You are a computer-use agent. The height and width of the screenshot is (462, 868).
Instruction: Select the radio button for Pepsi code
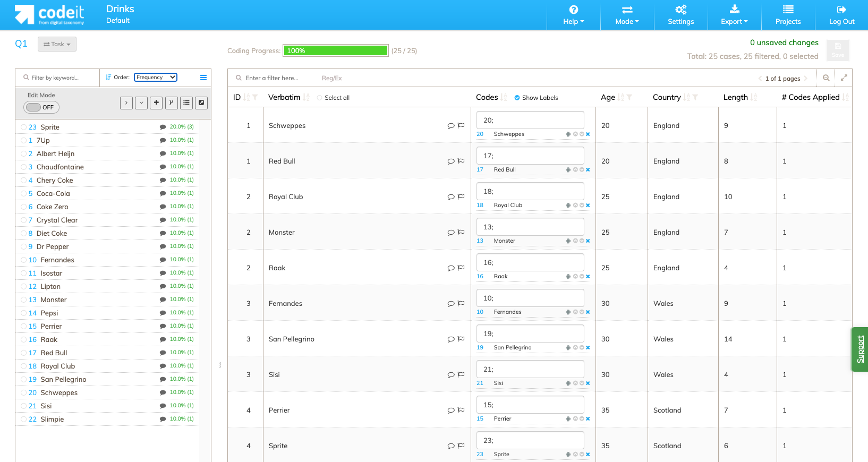[23, 313]
